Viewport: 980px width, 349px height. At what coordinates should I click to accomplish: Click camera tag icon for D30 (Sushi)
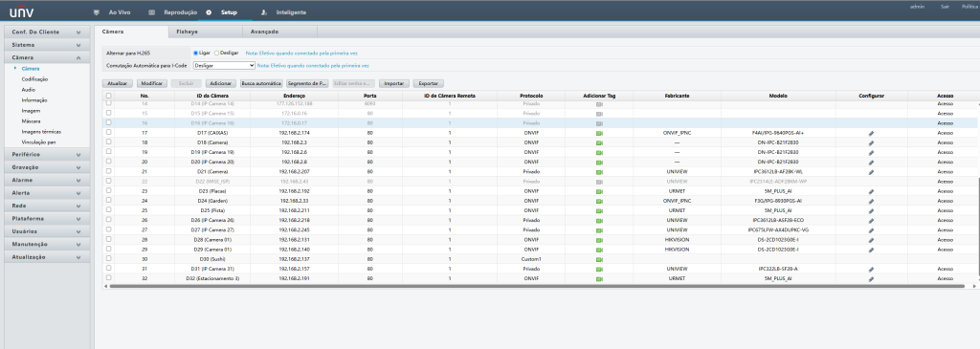(x=599, y=259)
